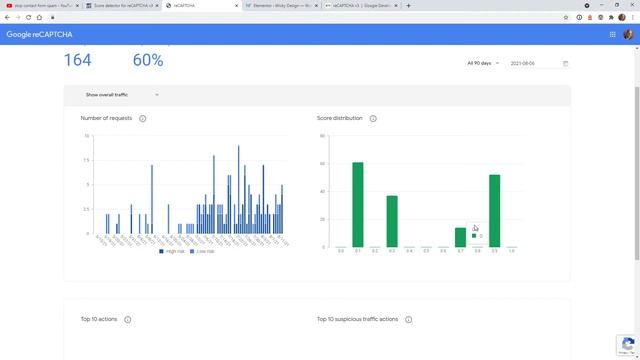The width and height of the screenshot is (640, 360).
Task: Click the green bar at score 0.3
Action: (x=392, y=222)
